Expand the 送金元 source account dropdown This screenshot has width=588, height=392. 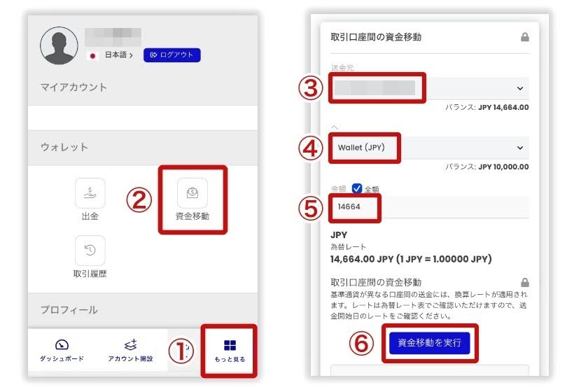click(430, 88)
